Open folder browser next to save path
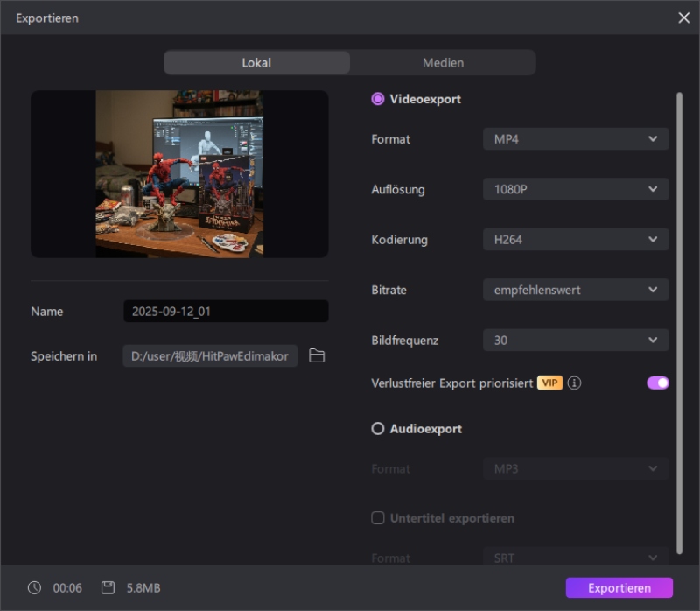Screen dimensions: 700x611 coord(317,355)
